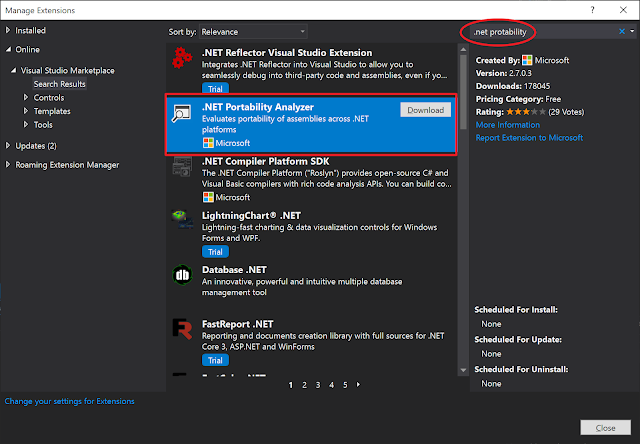The width and height of the screenshot is (640, 444).
Task: Click the Scheduled For Install label
Action: 516,310
